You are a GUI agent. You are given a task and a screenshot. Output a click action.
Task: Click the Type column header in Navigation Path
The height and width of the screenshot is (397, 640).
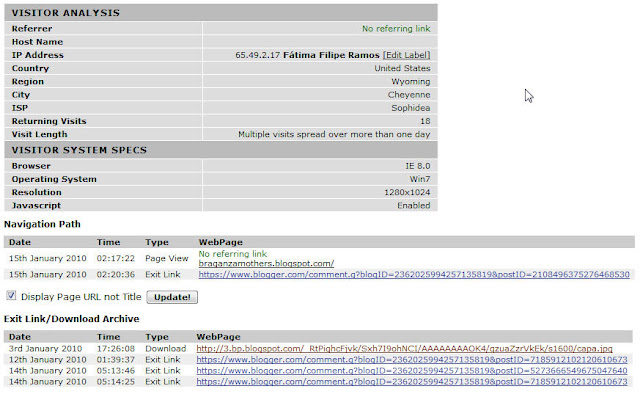(x=157, y=242)
